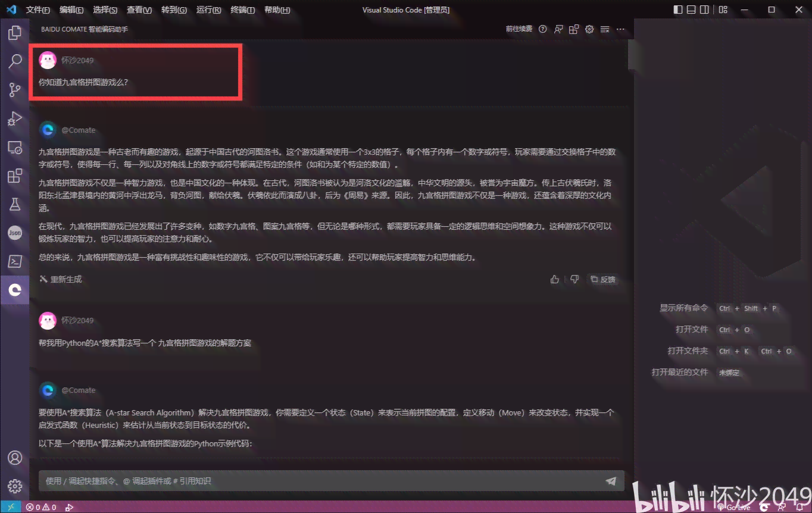This screenshot has width=812, height=513.
Task: Select the Baidu Comate icon in activity bar
Action: coord(15,290)
